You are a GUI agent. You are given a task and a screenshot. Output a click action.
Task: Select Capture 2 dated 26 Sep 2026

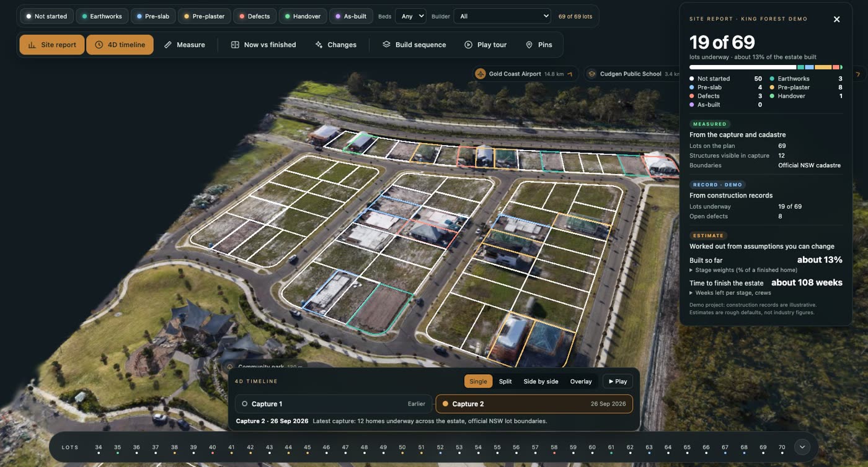534,404
